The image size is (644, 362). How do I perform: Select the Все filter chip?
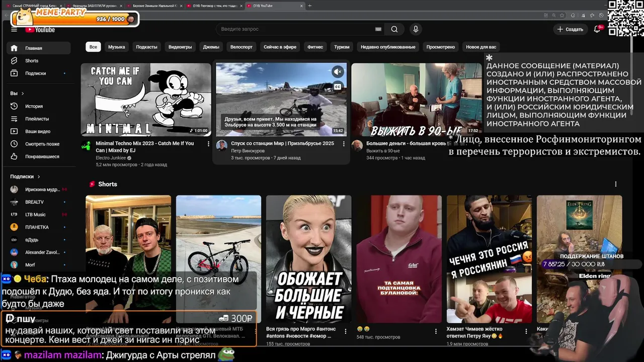click(93, 47)
